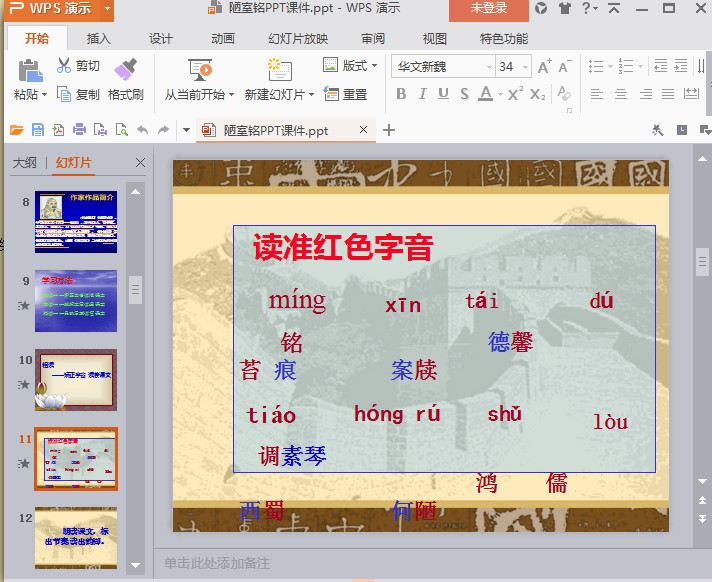
Task: Open a new document tab with plus
Action: (389, 130)
